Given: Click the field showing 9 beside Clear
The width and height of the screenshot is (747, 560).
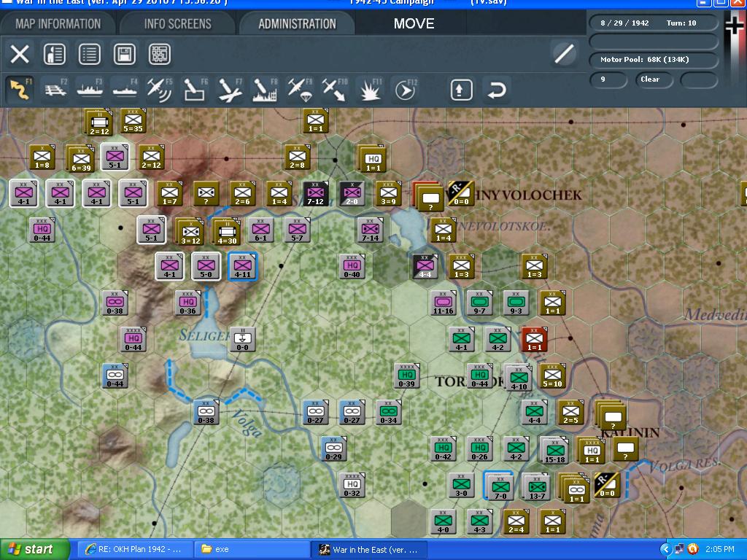Looking at the screenshot, I should point(608,79).
